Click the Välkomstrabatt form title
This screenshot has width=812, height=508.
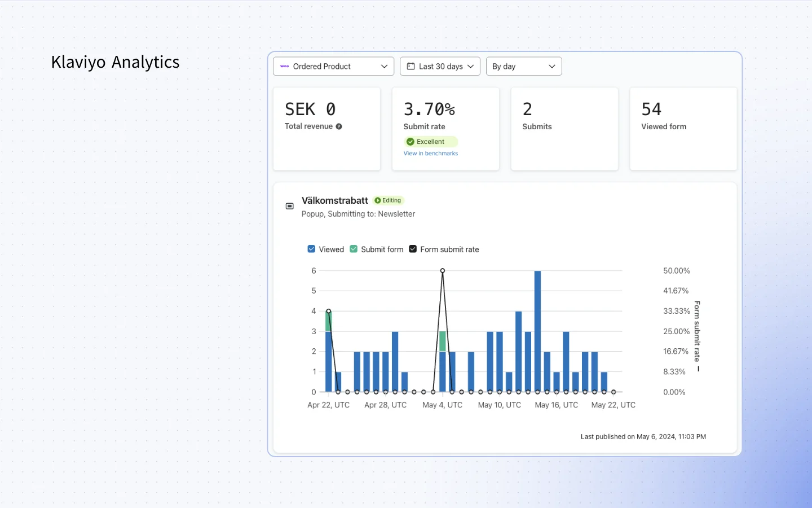pyautogui.click(x=335, y=200)
